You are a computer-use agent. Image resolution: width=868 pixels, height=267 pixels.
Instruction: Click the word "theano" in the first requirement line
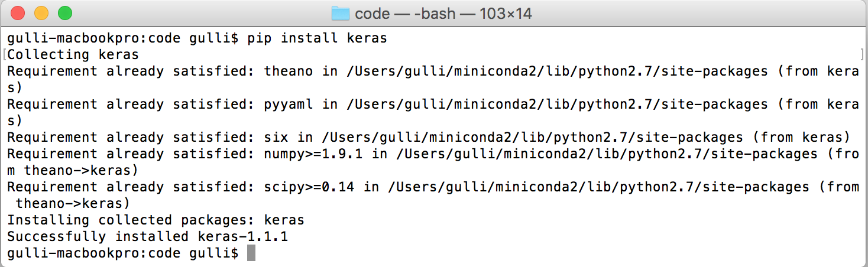(289, 72)
